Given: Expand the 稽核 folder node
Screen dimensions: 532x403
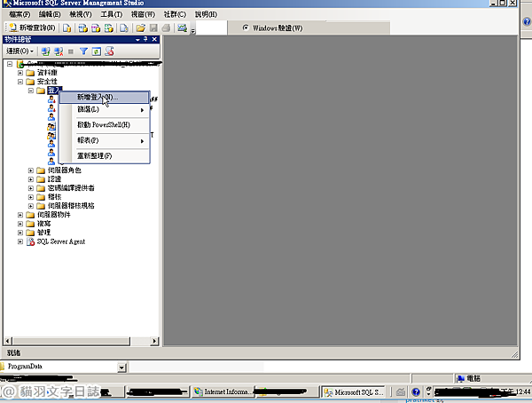Looking at the screenshot, I should point(31,197).
